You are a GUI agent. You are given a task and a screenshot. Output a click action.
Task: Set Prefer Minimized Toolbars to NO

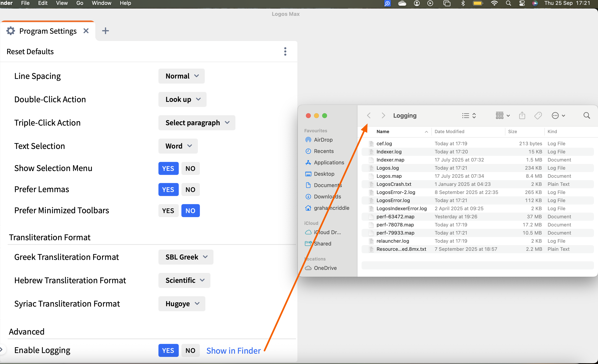coord(190,210)
